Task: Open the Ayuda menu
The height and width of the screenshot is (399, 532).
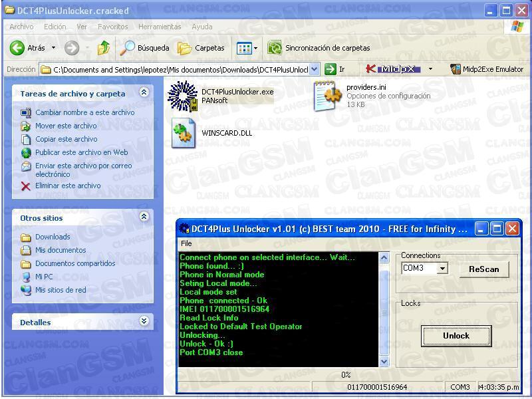Action: 202,27
